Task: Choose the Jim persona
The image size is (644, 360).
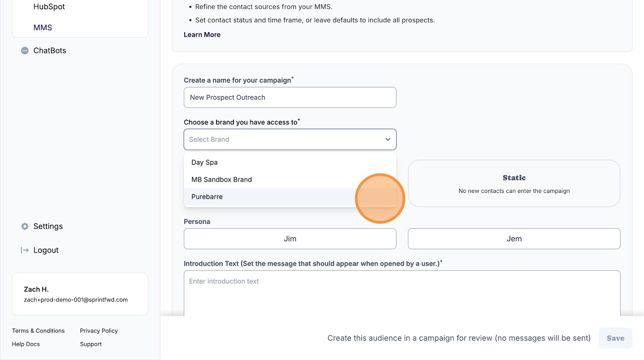Action: click(x=290, y=239)
